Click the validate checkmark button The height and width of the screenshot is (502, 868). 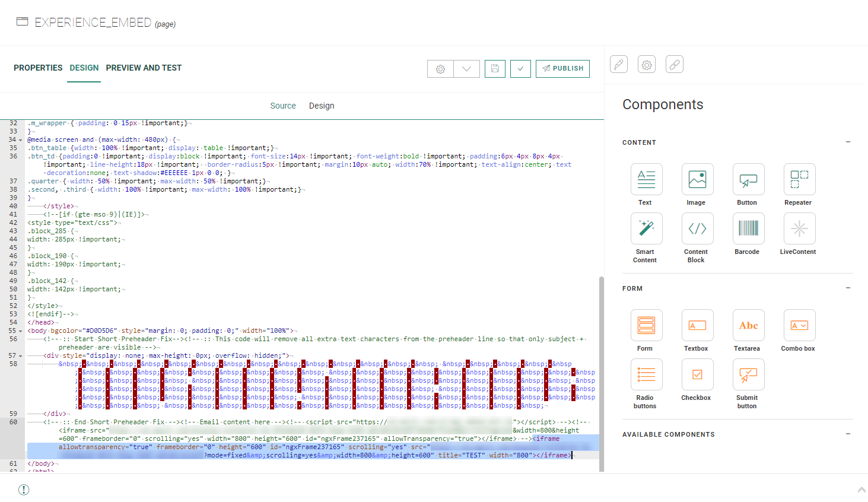[x=520, y=69]
